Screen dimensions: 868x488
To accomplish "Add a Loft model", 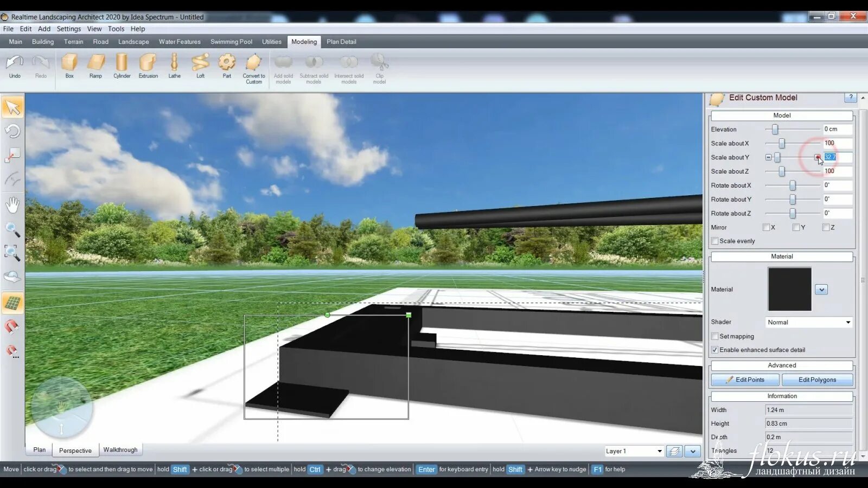I will coord(200,63).
